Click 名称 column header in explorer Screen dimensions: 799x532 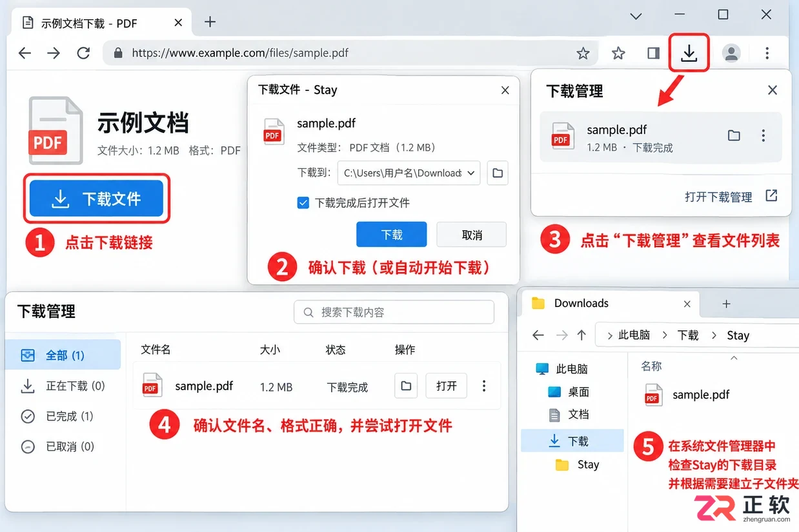[651, 366]
